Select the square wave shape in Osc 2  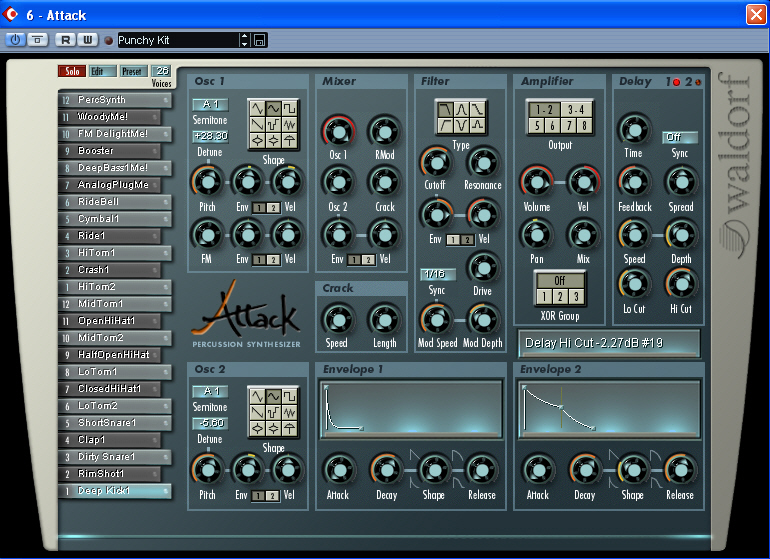click(290, 395)
